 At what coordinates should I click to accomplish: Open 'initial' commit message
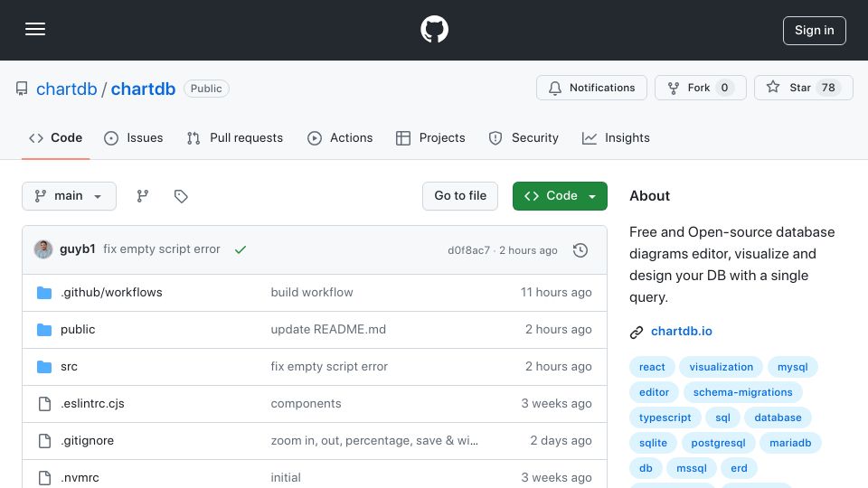[x=286, y=477]
